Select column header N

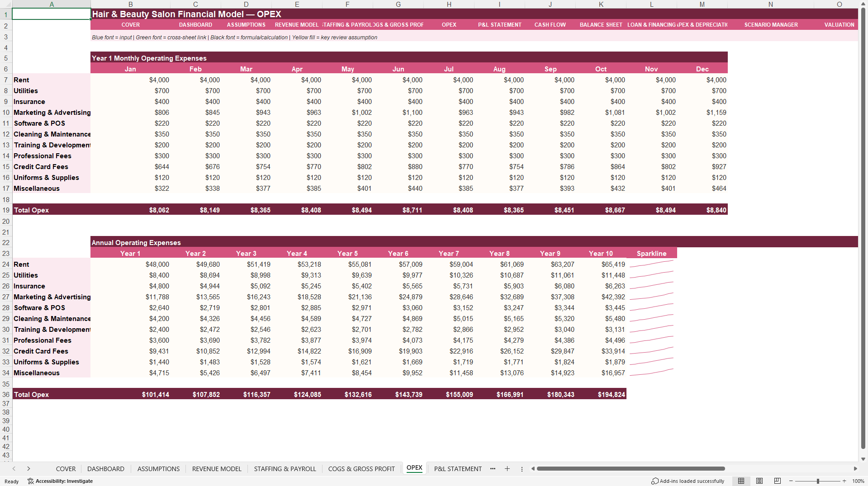click(771, 4)
